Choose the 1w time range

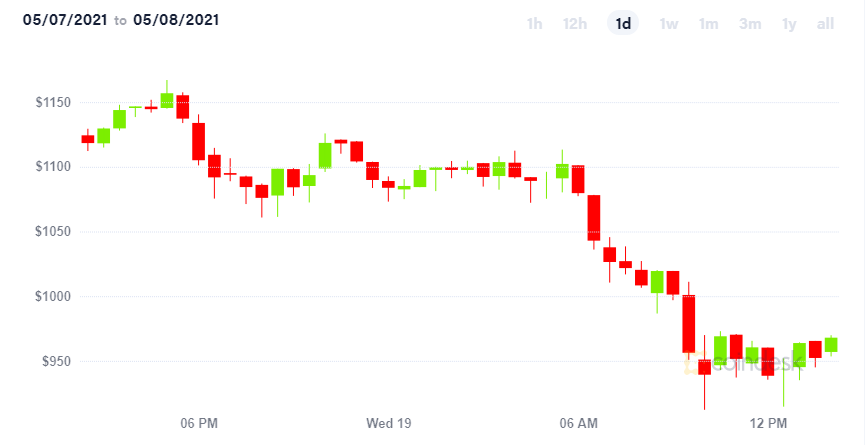click(x=668, y=24)
